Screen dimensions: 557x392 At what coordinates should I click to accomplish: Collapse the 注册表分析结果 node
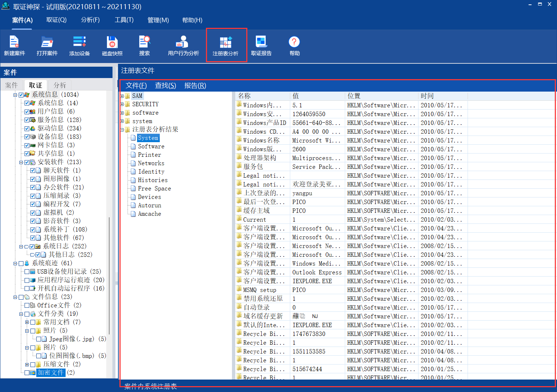[x=122, y=130]
